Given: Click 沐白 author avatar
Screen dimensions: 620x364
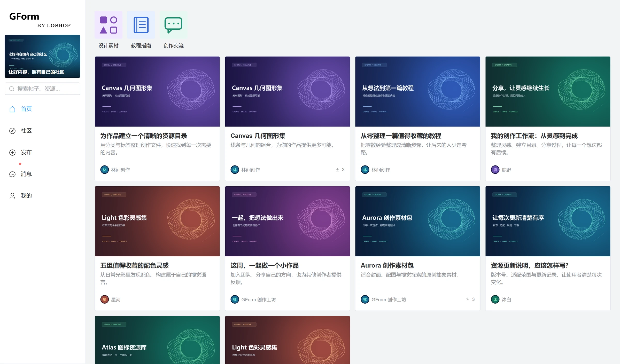Looking at the screenshot, I should click(495, 299).
